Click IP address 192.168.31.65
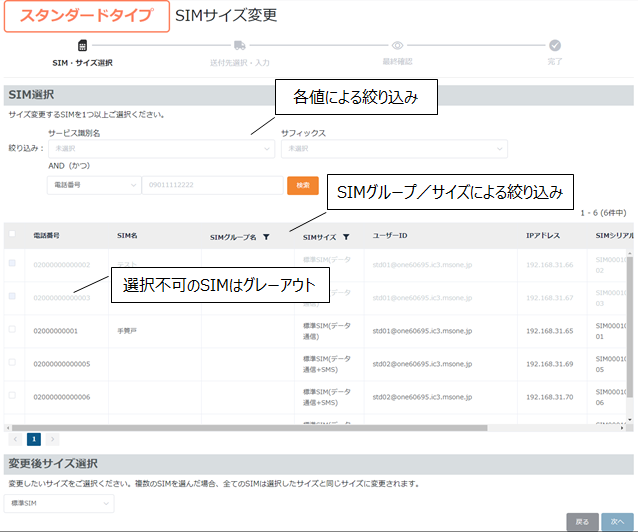This screenshot has height=532, width=638. coord(550,331)
